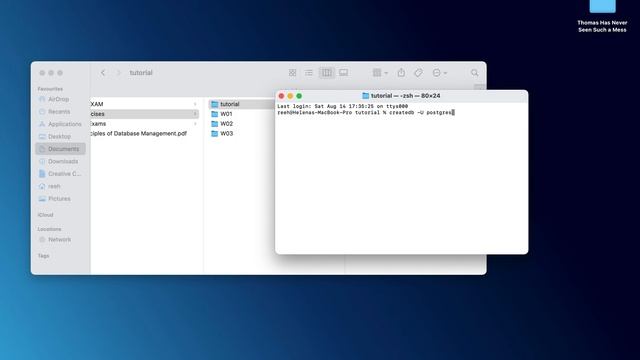Expand the XAM row chevron
The height and width of the screenshot is (360, 640).
(x=195, y=104)
